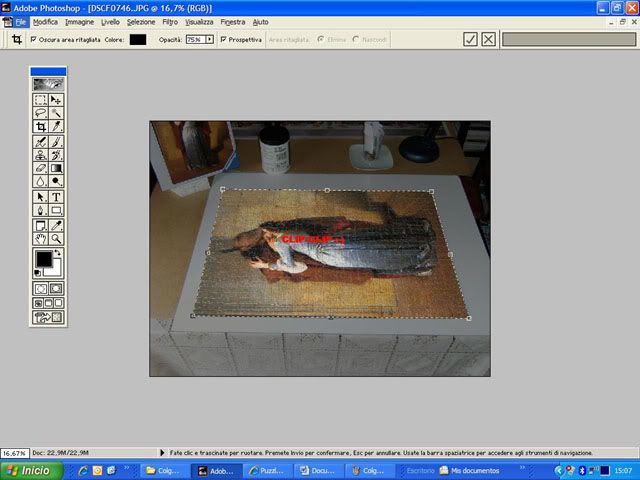Select the 'Elimina' radio option

(x=320, y=40)
